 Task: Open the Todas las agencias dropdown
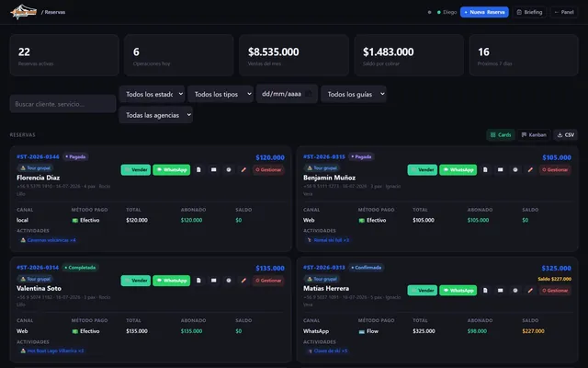155,115
